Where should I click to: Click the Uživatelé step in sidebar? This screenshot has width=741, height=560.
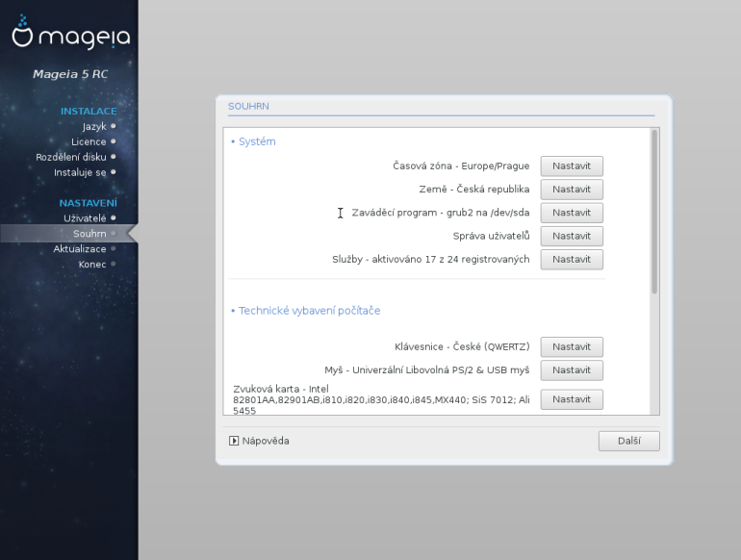[x=85, y=218]
